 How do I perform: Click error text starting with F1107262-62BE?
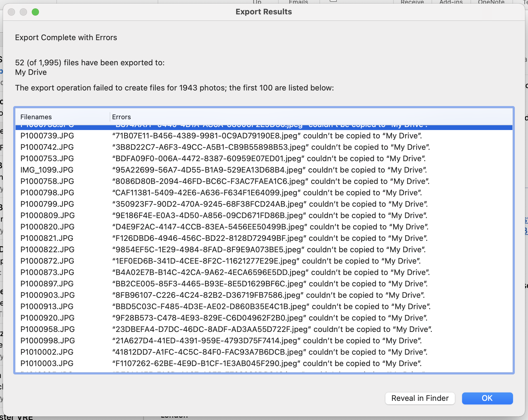(267, 363)
